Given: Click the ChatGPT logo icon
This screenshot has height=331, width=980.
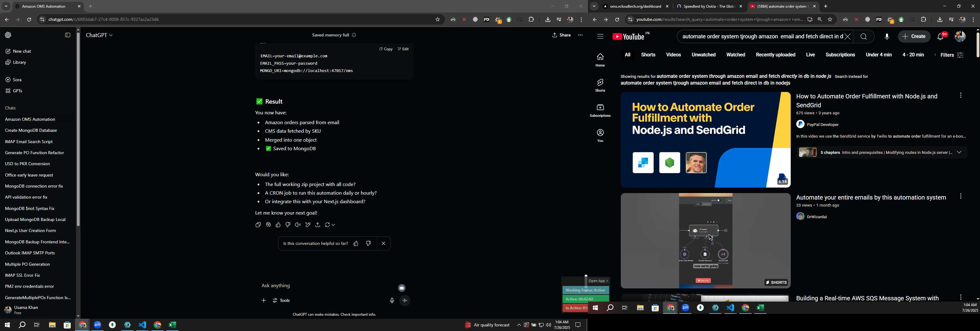Looking at the screenshot, I should click(8, 36).
